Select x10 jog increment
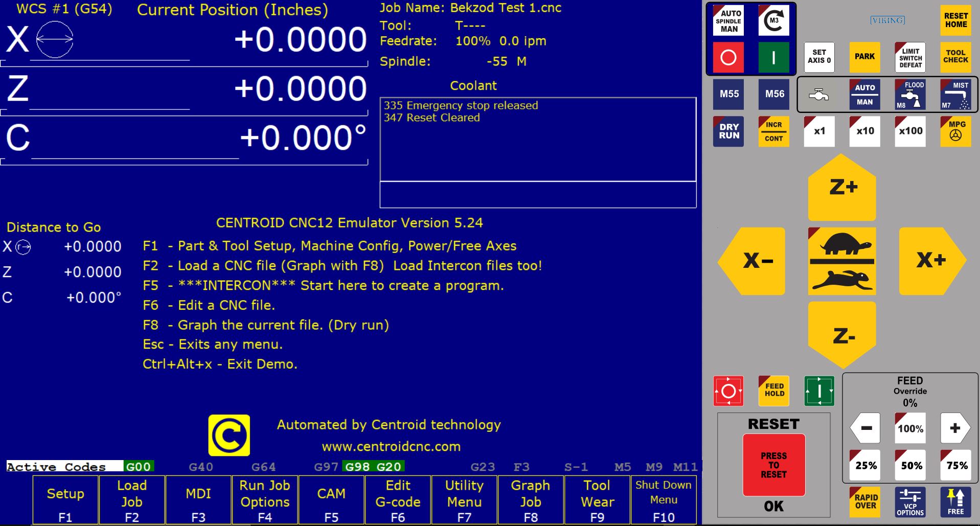The image size is (980, 526). pos(864,131)
